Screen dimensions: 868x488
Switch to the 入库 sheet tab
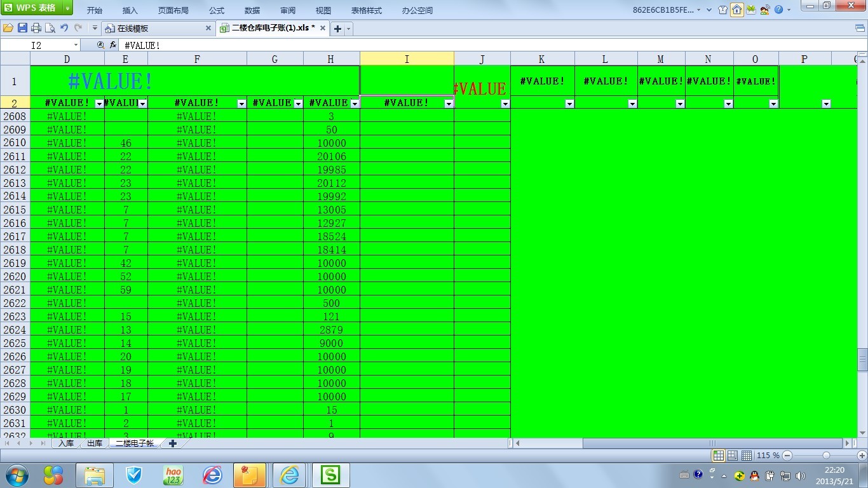pos(65,444)
